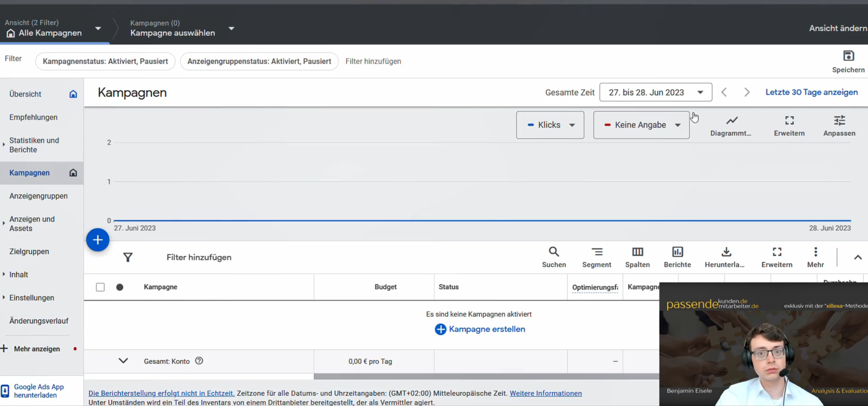The image size is (868, 406).
Task: Click the help icon next to Gesamt: Konto
Action: 199,361
